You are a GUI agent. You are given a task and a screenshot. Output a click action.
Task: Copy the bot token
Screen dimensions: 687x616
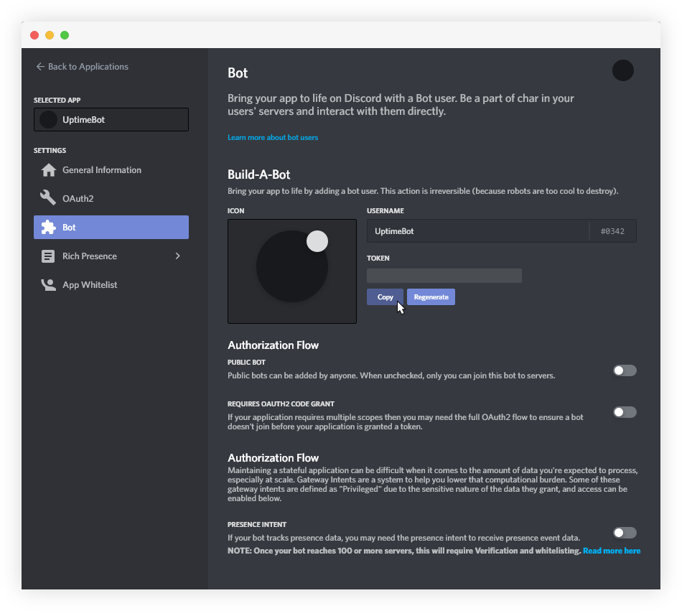coord(385,297)
